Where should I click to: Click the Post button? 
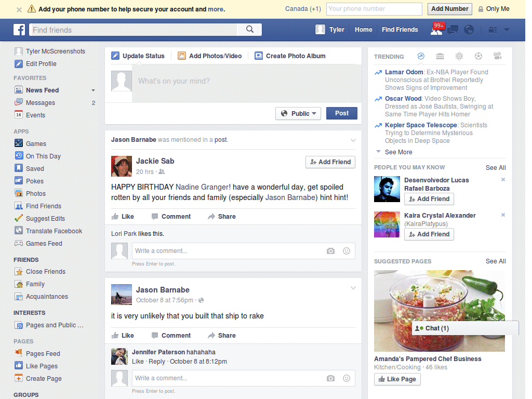point(342,113)
